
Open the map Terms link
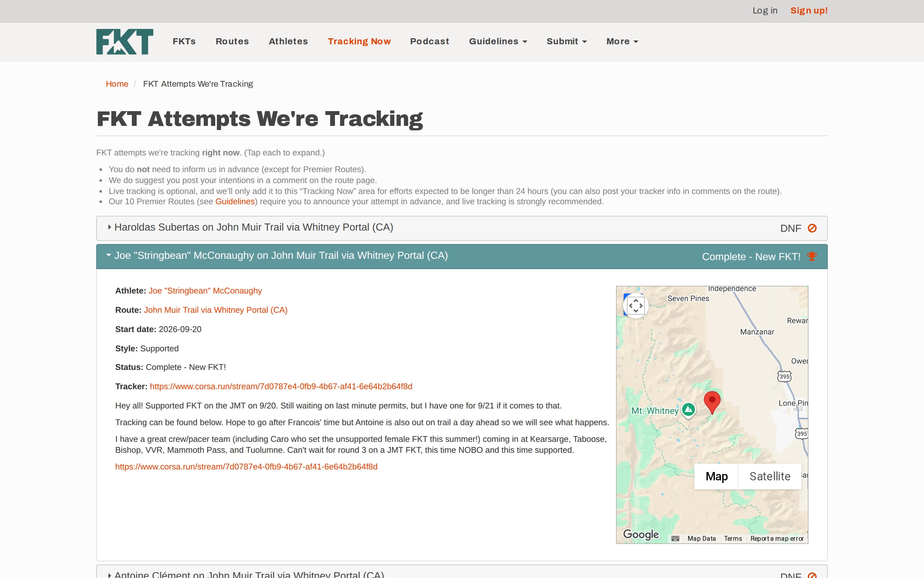point(733,538)
